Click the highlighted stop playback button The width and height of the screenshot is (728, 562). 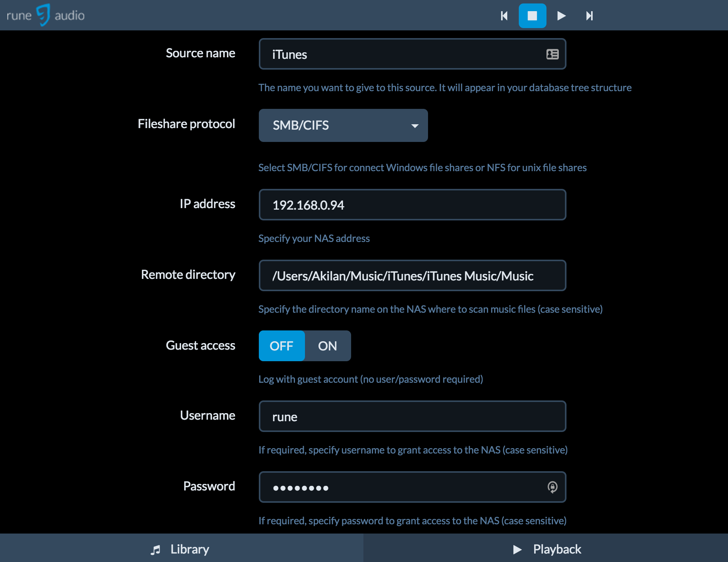click(532, 16)
